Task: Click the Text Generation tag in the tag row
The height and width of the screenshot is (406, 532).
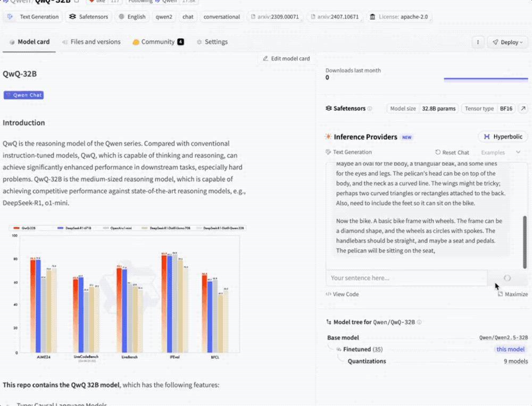Action: [33, 16]
